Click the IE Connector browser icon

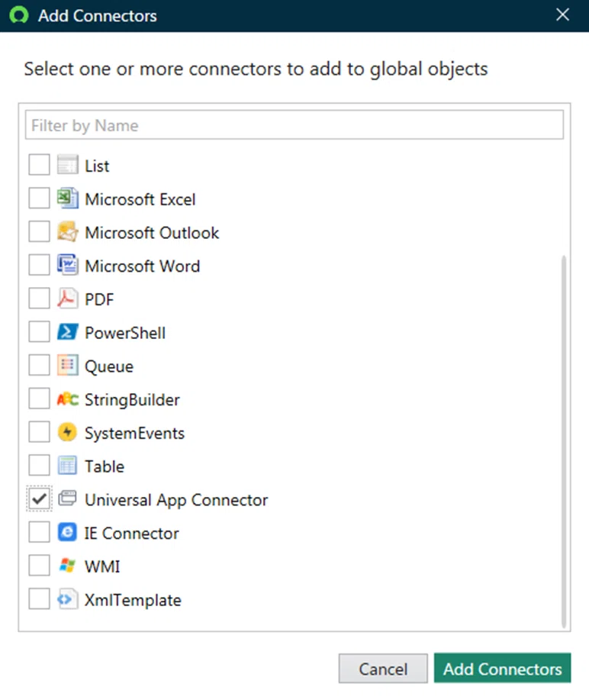point(68,532)
